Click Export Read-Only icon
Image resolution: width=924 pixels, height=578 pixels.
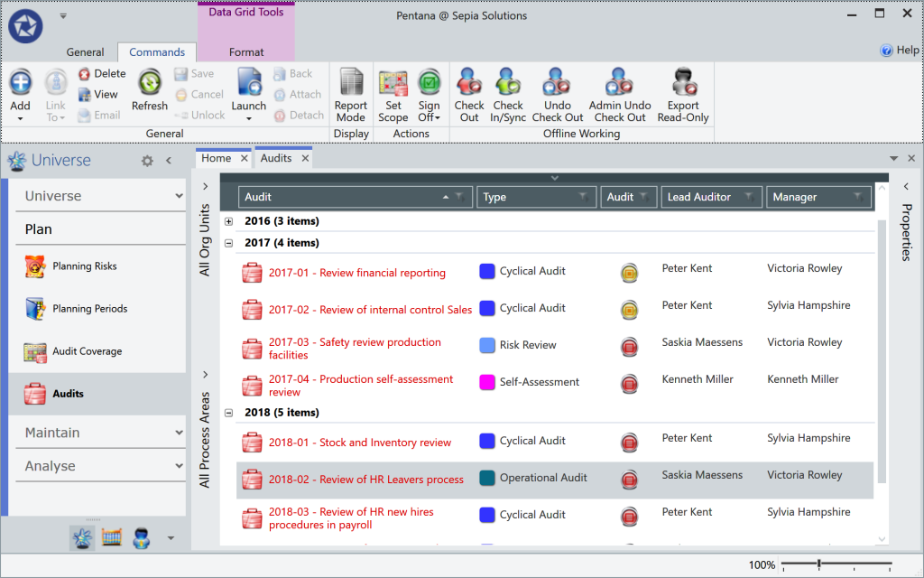pyautogui.click(x=683, y=84)
